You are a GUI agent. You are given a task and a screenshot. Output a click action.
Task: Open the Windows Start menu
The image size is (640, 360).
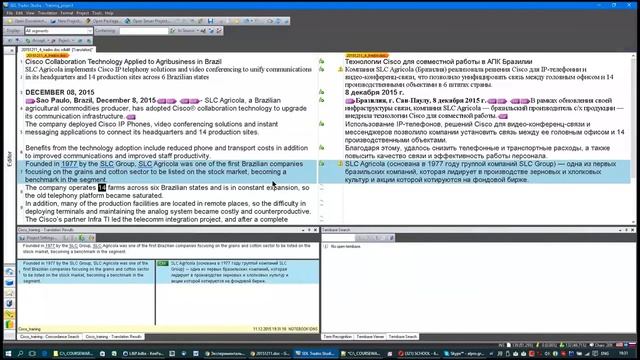(x=8, y=353)
